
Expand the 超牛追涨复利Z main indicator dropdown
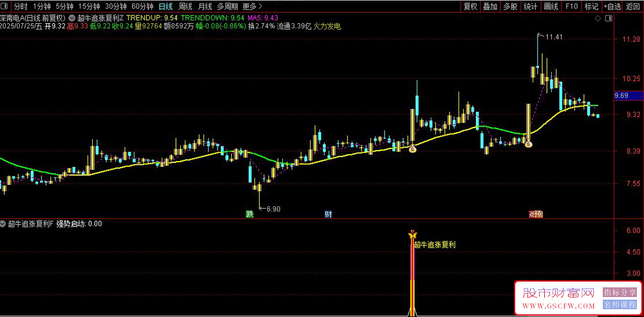pos(73,18)
